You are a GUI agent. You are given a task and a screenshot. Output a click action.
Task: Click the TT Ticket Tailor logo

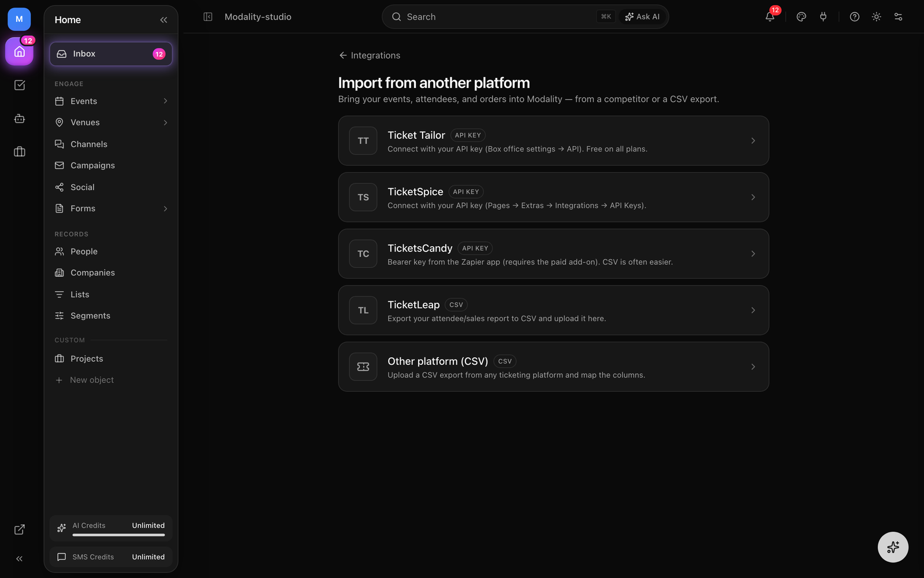[x=363, y=140]
